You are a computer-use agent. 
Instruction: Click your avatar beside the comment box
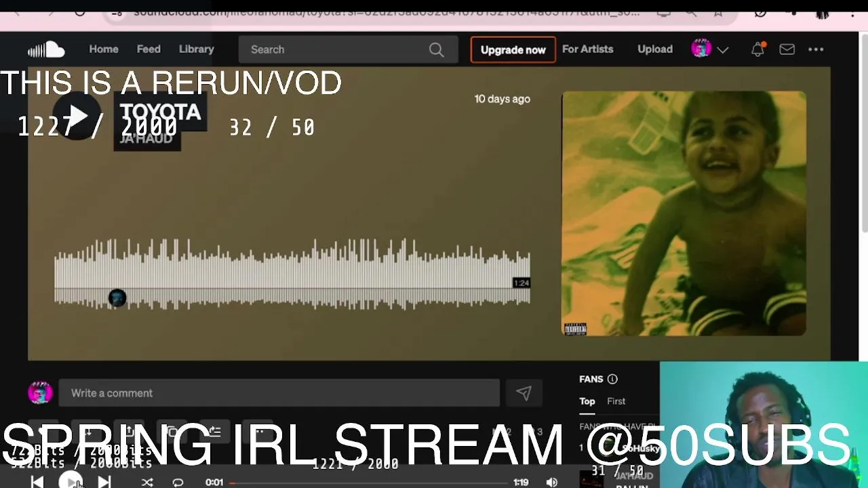point(40,392)
